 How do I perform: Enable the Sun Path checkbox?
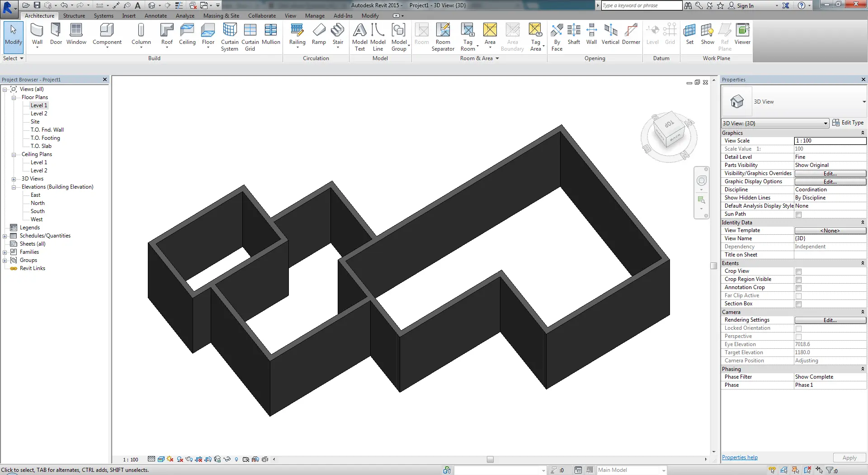point(798,214)
